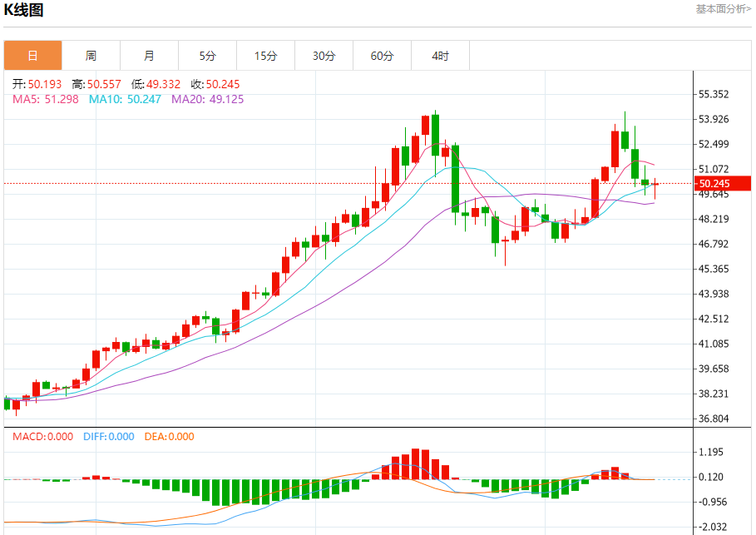Click the DEA value label
The image size is (756, 535).
tap(169, 437)
